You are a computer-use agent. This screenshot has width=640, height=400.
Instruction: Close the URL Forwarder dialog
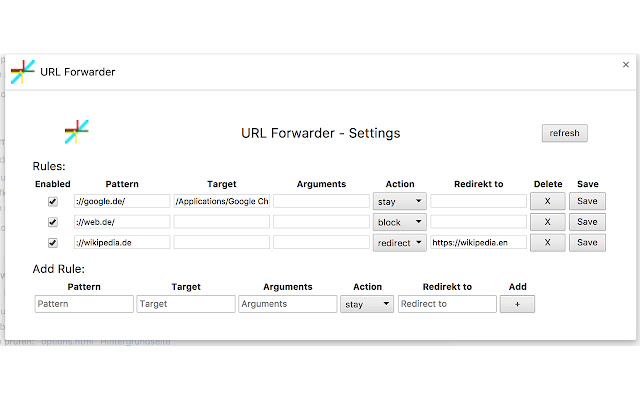coord(626,65)
